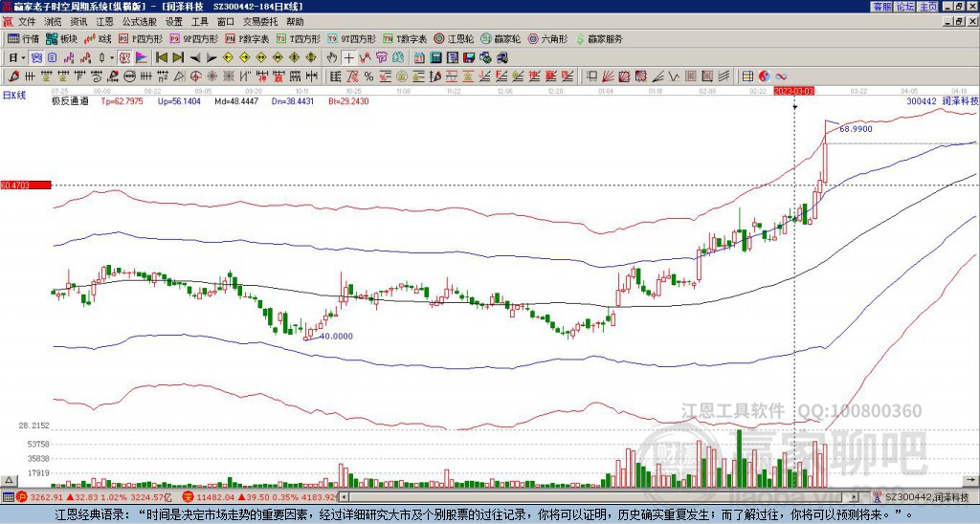
Task: Click the circle crosshair target tool
Action: coord(195,76)
